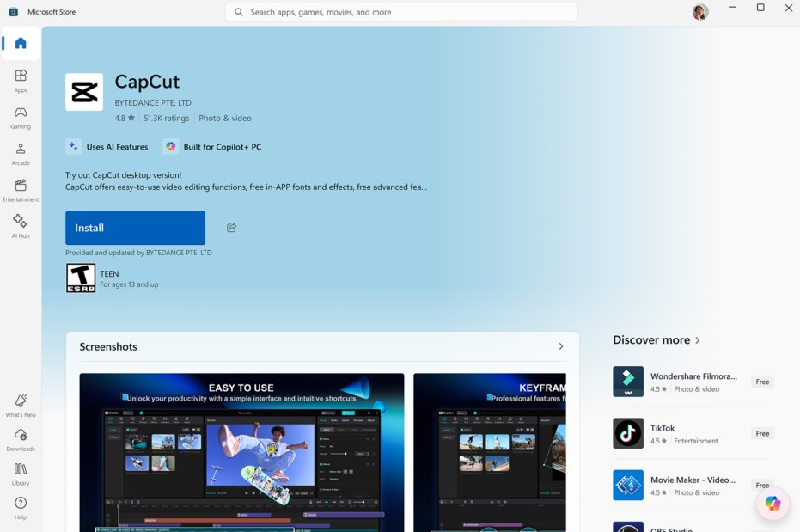This screenshot has height=532, width=800.
Task: Click Free button for TikTok
Action: click(762, 433)
